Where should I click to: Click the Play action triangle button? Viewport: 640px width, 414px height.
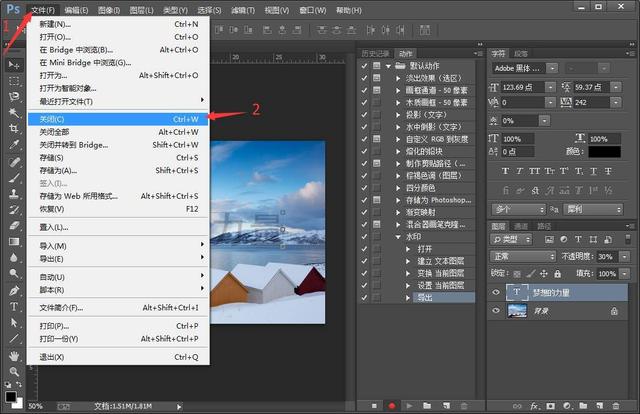pos(409,406)
